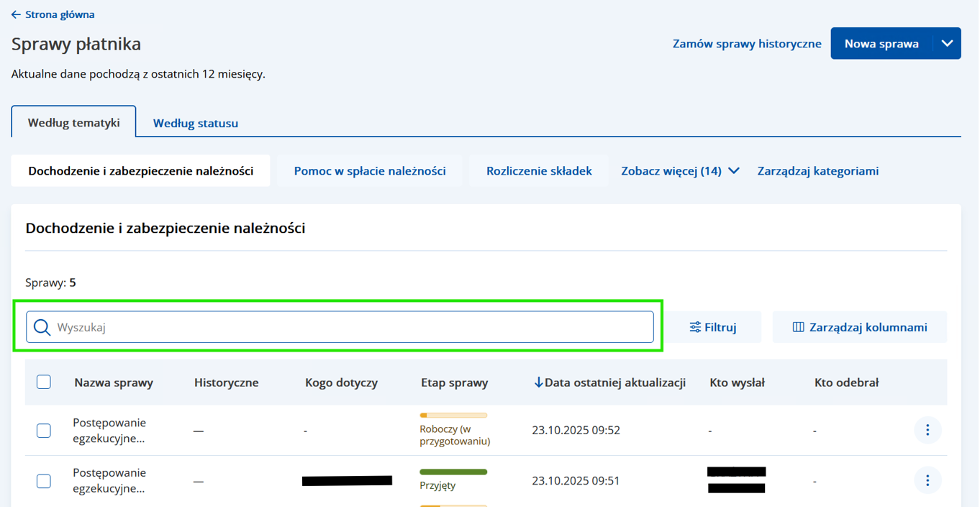The height and width of the screenshot is (509, 980).
Task: Open three-dot menu for Przyjęty case row
Action: [x=927, y=480]
